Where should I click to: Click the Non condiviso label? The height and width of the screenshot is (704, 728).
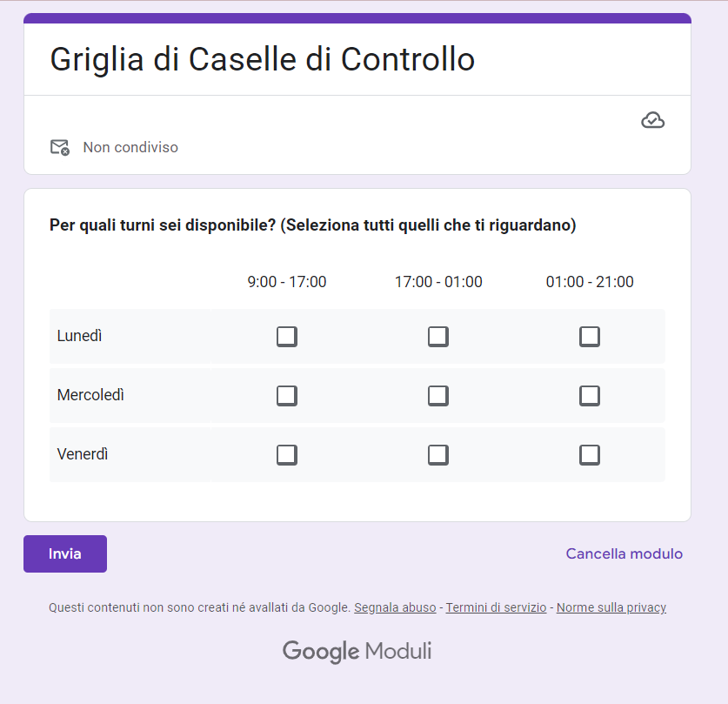coord(130,147)
